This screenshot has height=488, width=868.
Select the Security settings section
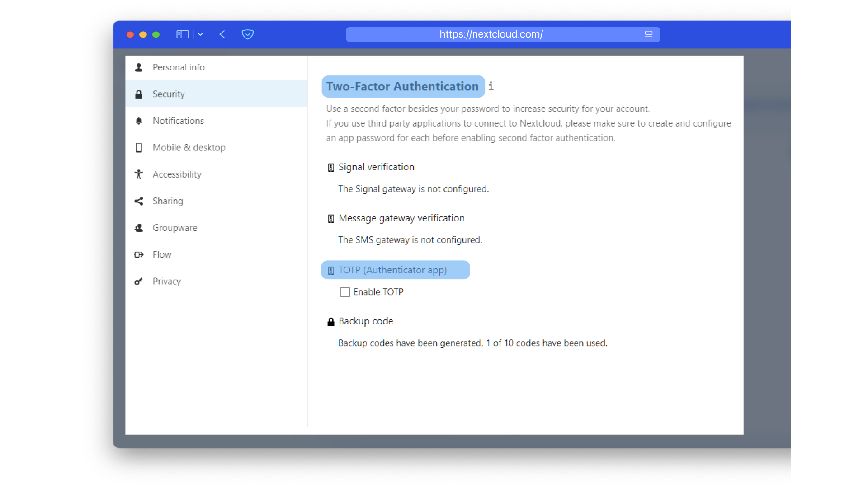tap(216, 94)
